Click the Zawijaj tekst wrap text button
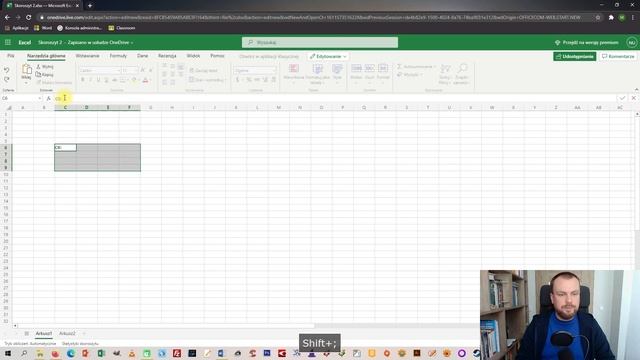The width and height of the screenshot is (640, 360). click(204, 71)
